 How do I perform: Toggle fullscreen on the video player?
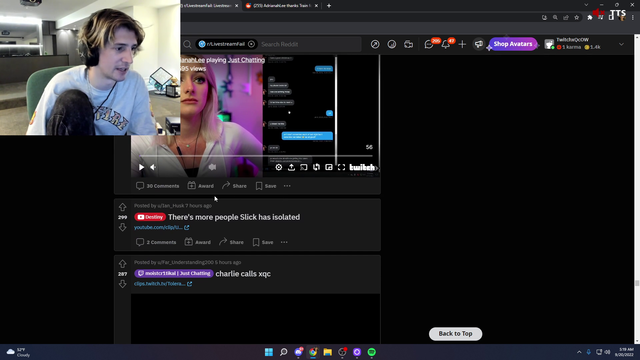341,167
